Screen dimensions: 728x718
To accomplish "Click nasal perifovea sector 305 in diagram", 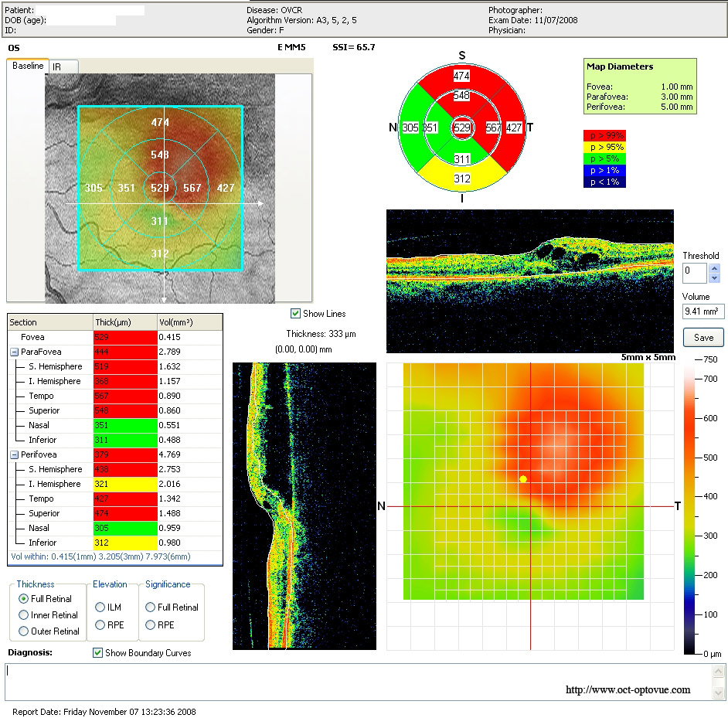I will [x=410, y=128].
